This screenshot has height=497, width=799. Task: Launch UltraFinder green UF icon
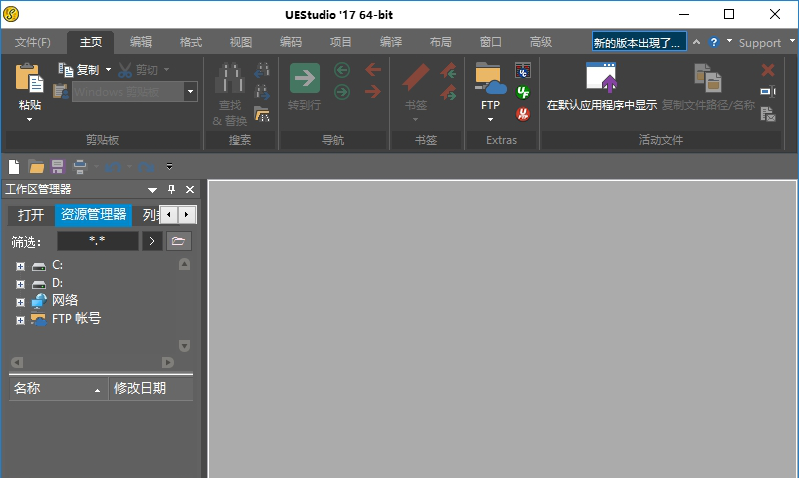tap(523, 92)
